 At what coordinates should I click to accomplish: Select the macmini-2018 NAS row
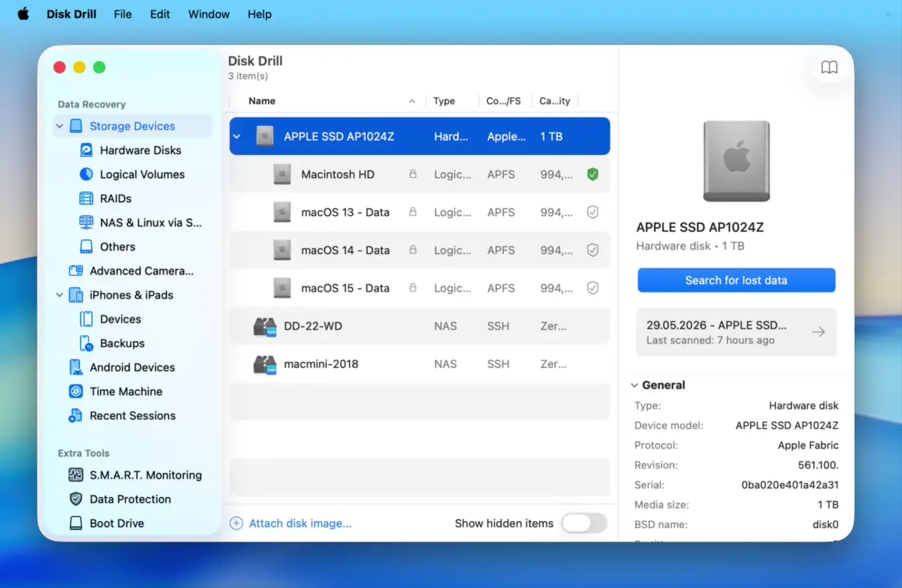click(x=420, y=364)
